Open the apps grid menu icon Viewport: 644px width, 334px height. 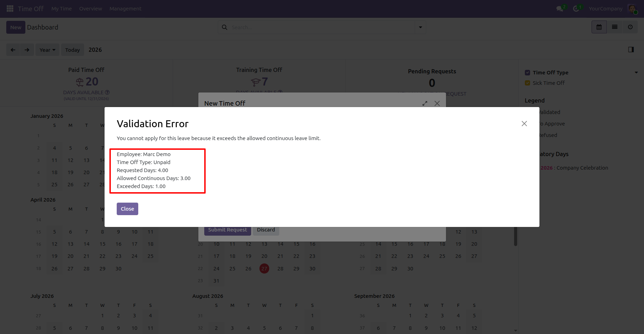click(x=10, y=8)
